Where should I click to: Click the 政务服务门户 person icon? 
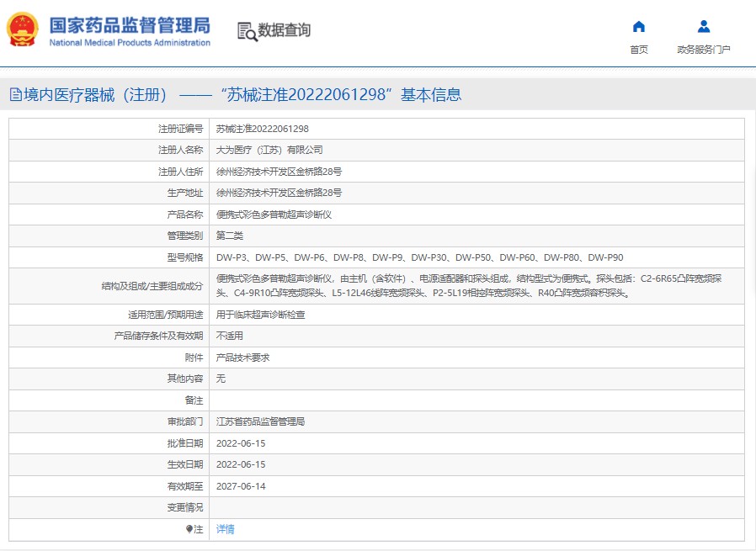point(704,26)
